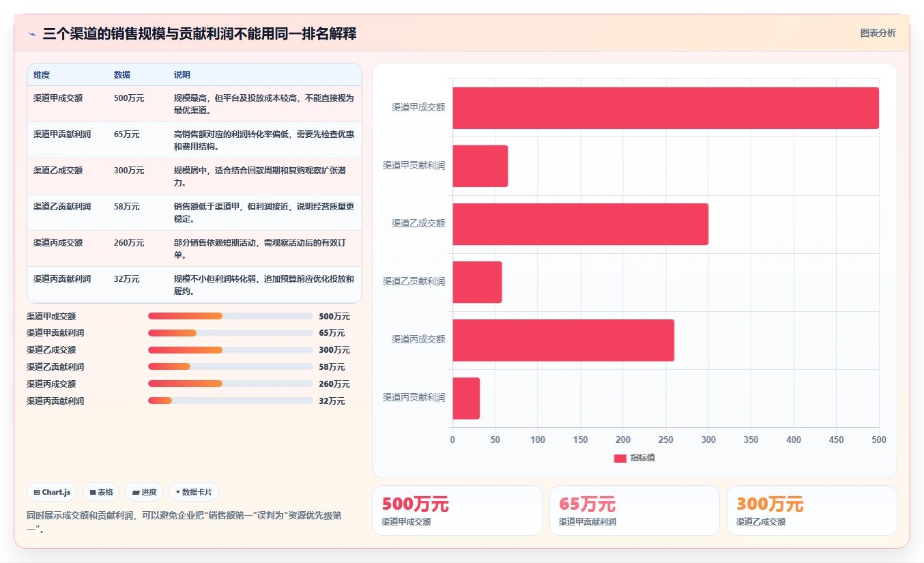The image size is (924, 563).
Task: Click the 250 tick on chart x-axis
Action: tap(665, 440)
